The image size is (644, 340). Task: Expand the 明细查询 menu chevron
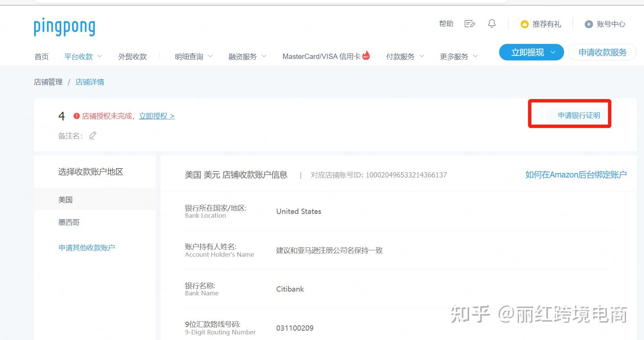click(x=210, y=56)
